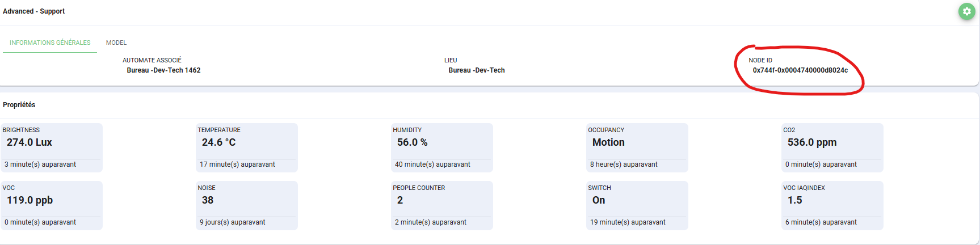Select the VOC 119.0 ppb card
This screenshot has width=980, height=245.
(52, 205)
